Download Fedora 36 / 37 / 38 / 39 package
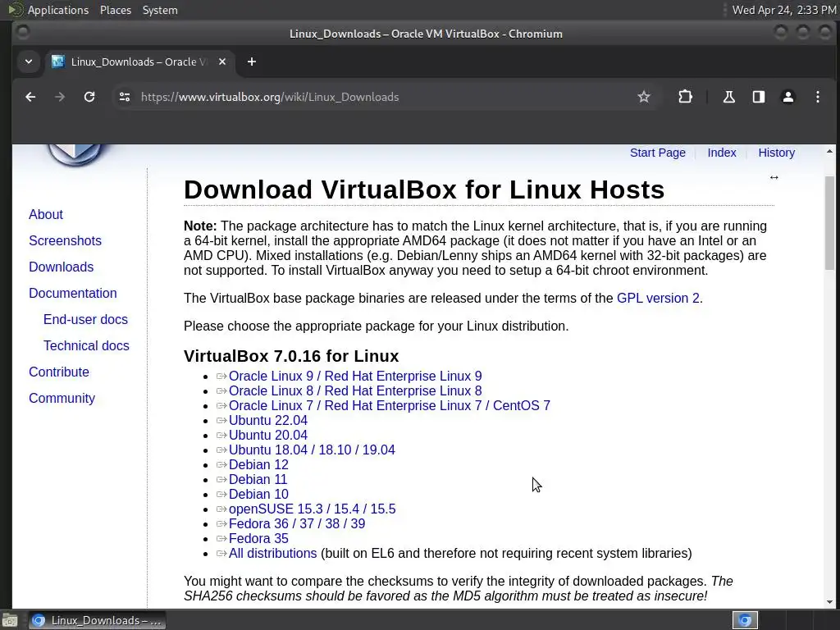 (x=297, y=523)
